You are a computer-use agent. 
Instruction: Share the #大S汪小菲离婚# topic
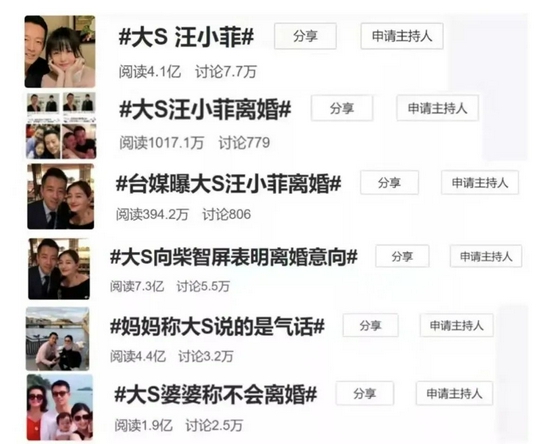(x=342, y=108)
